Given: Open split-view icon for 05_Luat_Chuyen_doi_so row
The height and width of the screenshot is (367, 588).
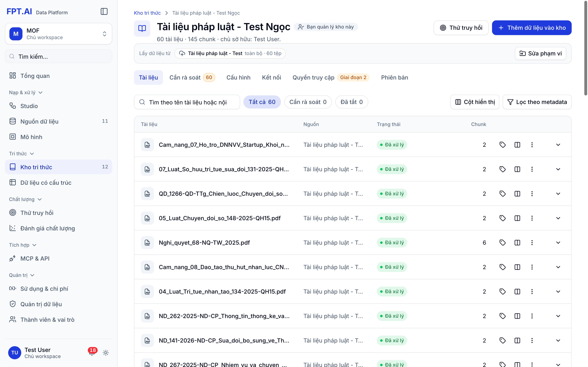Looking at the screenshot, I should pyautogui.click(x=517, y=218).
